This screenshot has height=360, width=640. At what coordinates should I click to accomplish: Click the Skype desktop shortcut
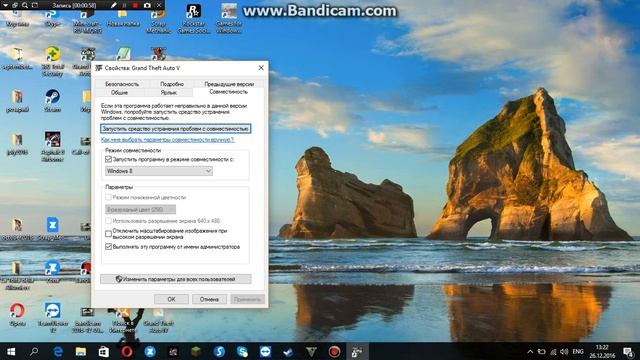(x=52, y=20)
